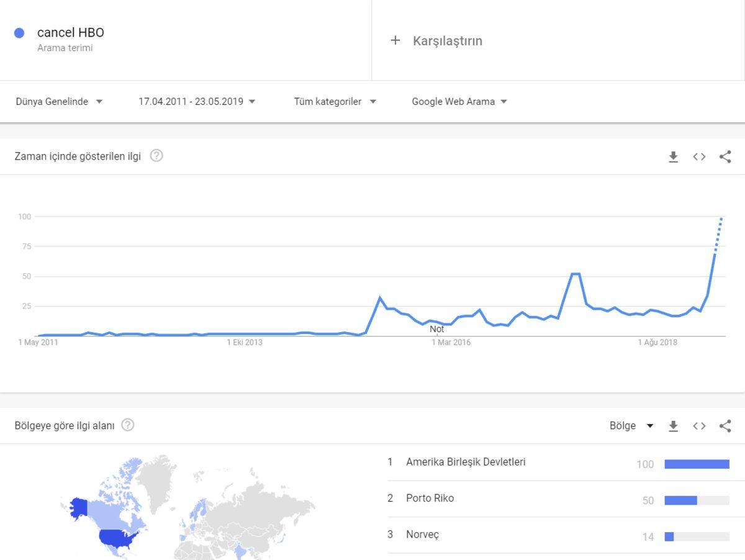Open the Google Web Arama search type dropdown
This screenshot has height=560, width=745.
tap(459, 102)
